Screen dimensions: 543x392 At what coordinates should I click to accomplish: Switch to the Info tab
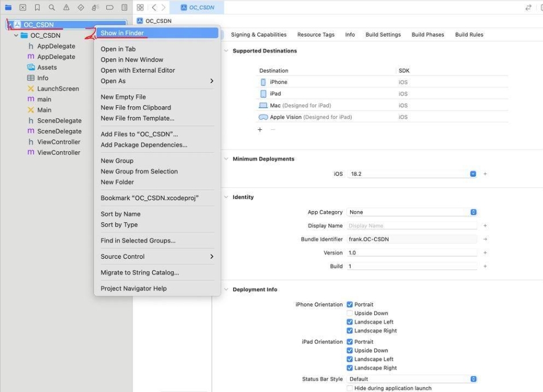tap(350, 35)
